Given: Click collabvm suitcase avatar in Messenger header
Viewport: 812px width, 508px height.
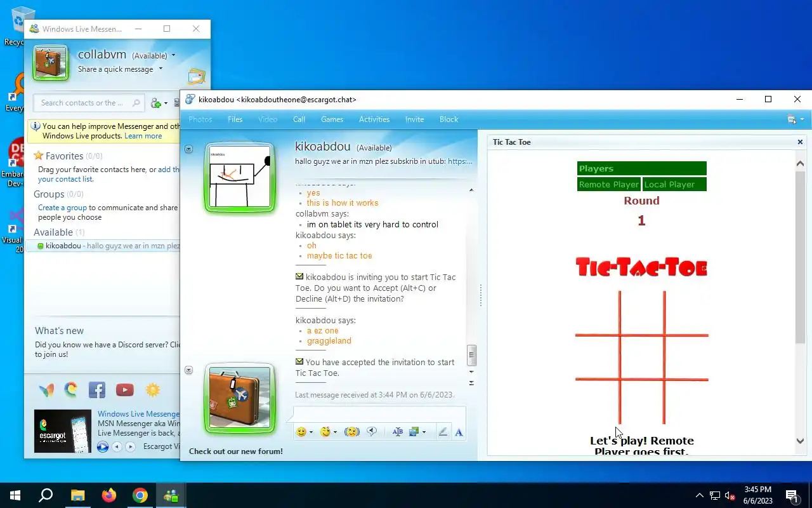Looking at the screenshot, I should coord(51,62).
